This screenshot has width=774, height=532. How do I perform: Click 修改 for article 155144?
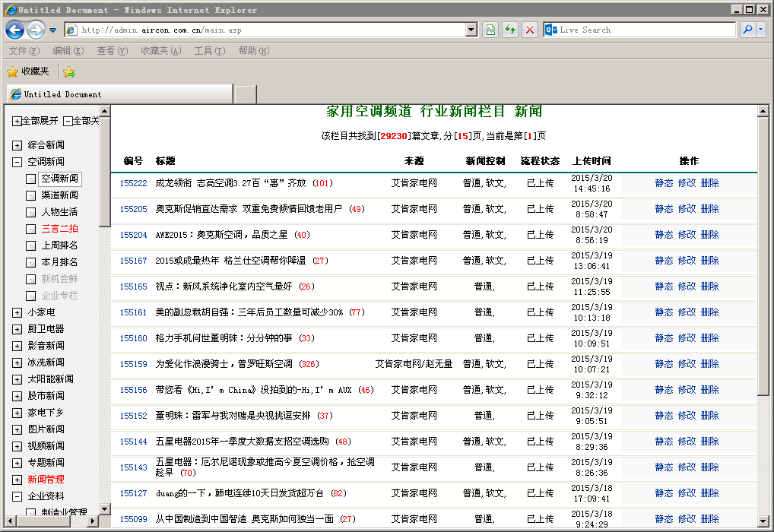coord(687,442)
